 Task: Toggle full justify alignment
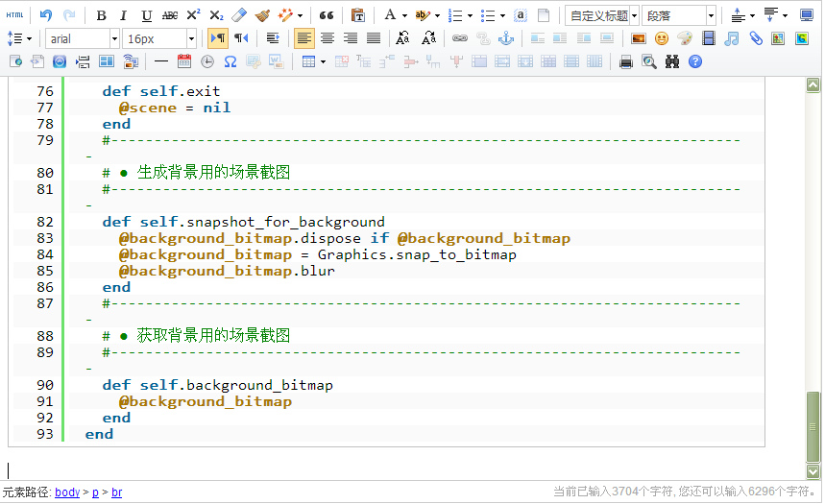click(x=374, y=38)
